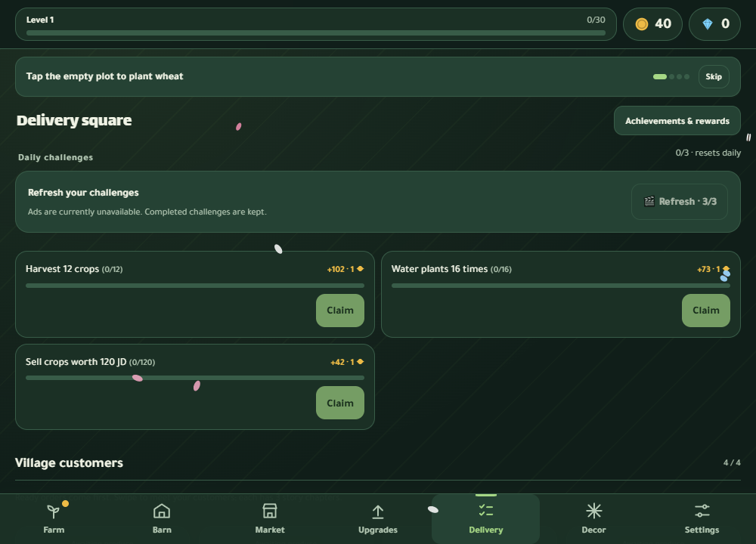756x544 pixels.
Task: Click the '0/30' level progress text
Action: tap(596, 20)
